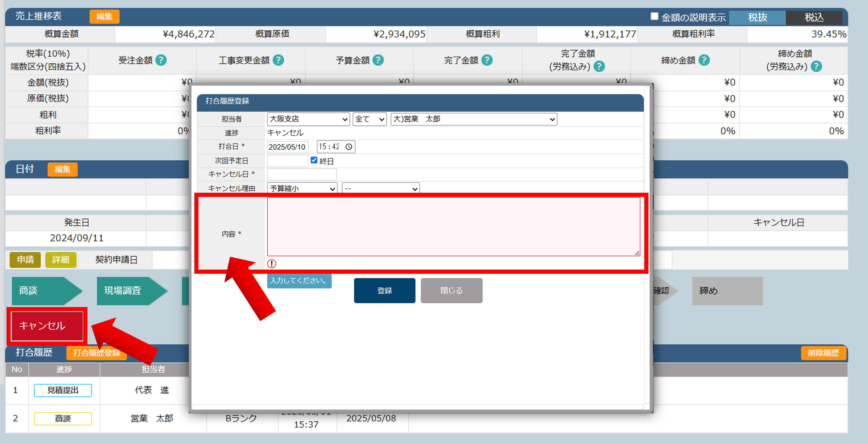Select the 商談 progress step
Viewport: 868px width, 444px height.
pos(47,291)
